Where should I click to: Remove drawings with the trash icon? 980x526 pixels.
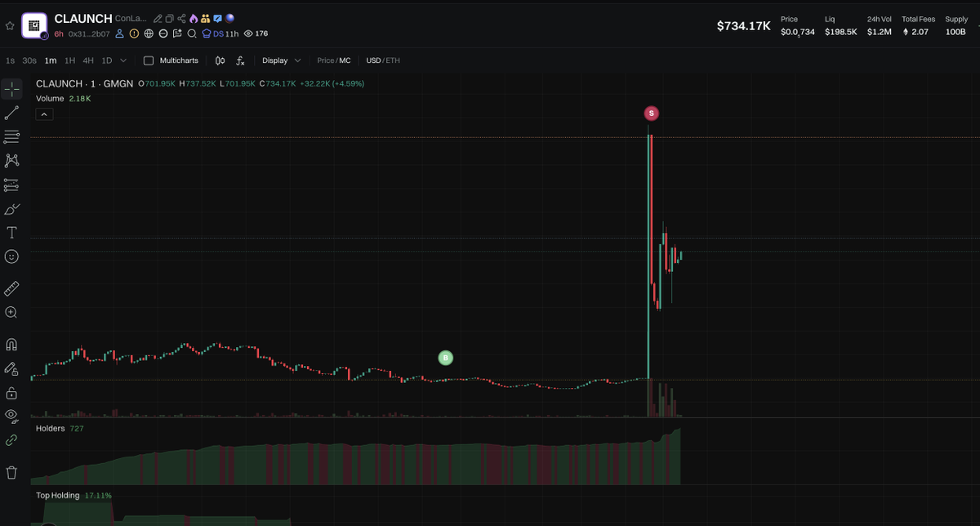coord(11,472)
